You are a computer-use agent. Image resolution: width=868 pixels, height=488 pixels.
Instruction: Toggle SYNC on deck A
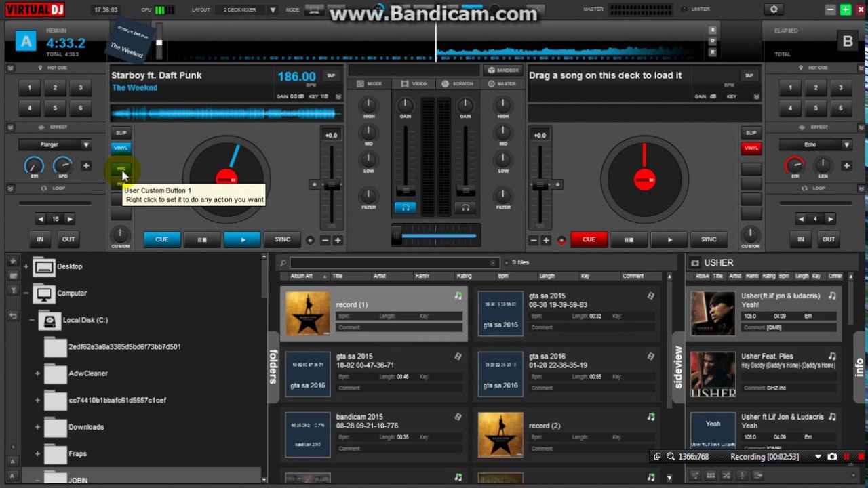[x=282, y=239]
